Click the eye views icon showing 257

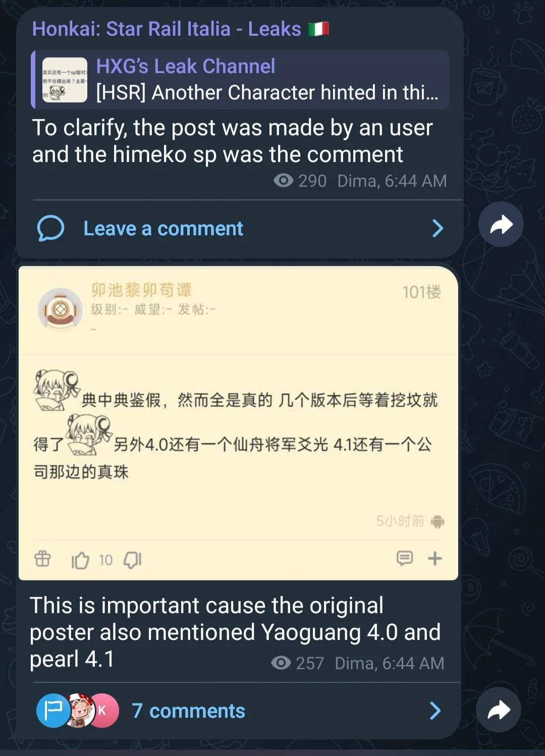point(281,663)
